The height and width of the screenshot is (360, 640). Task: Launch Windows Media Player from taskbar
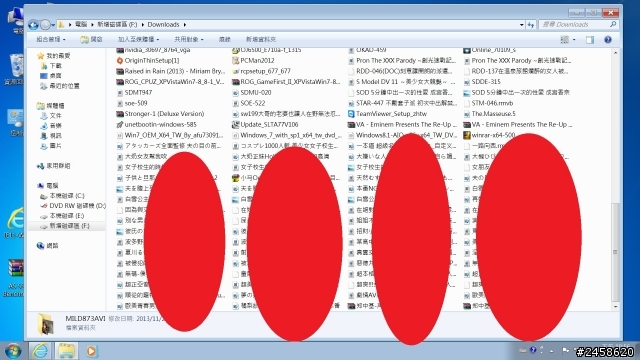pos(91,351)
